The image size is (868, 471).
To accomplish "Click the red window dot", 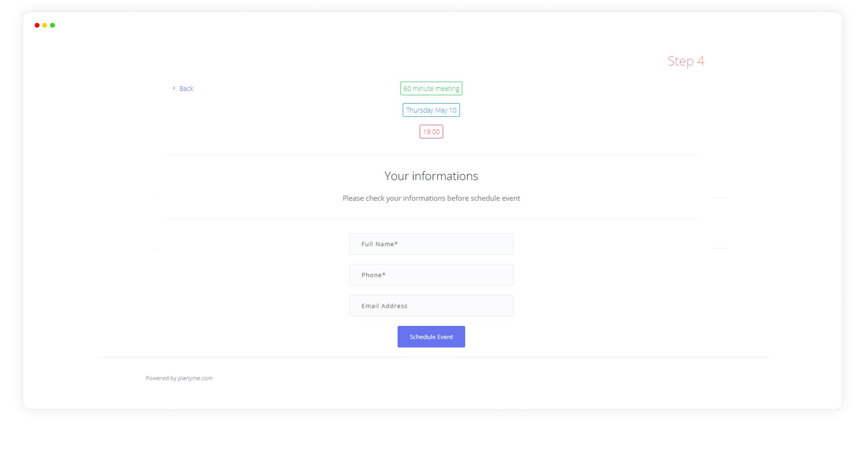I will tap(37, 25).
